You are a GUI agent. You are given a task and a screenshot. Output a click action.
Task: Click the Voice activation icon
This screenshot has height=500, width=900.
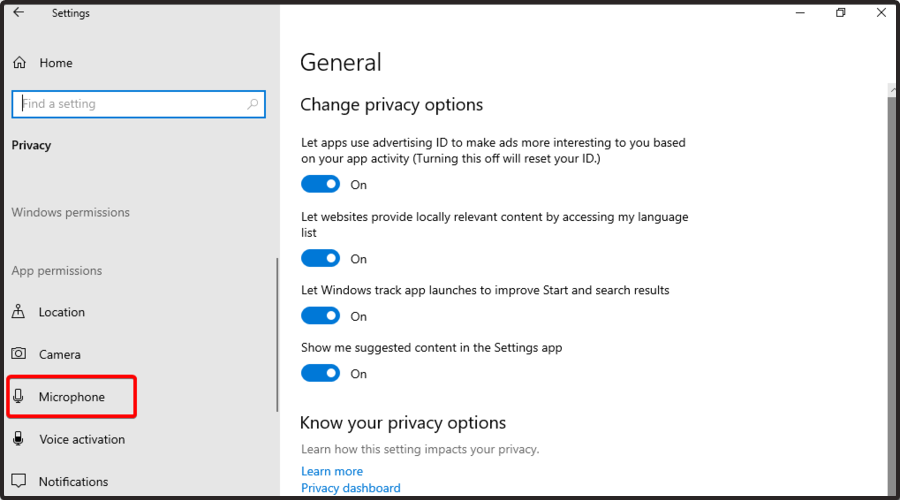click(x=18, y=438)
